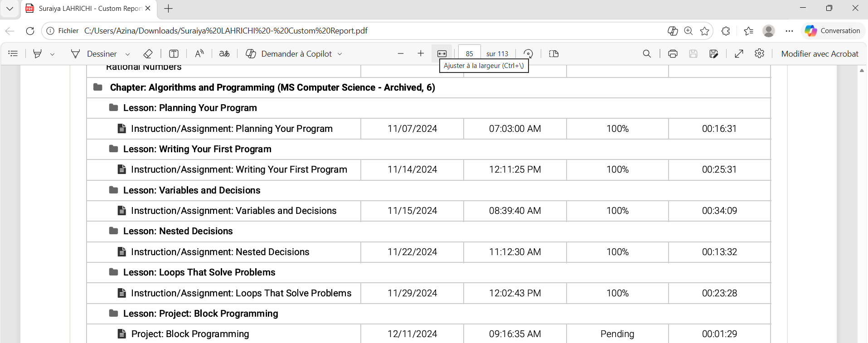
Task: Print the PDF document
Action: [673, 53]
